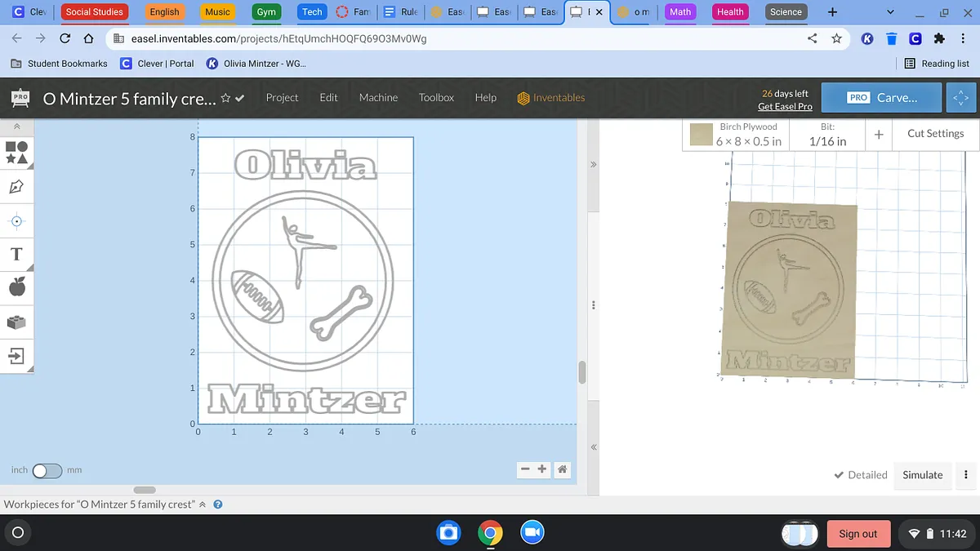Viewport: 980px width, 551px height.
Task: Choose the Text tool
Action: (16, 254)
